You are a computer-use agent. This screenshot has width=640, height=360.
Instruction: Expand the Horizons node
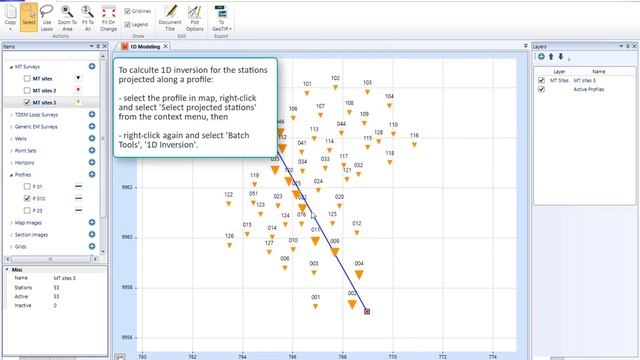click(11, 162)
